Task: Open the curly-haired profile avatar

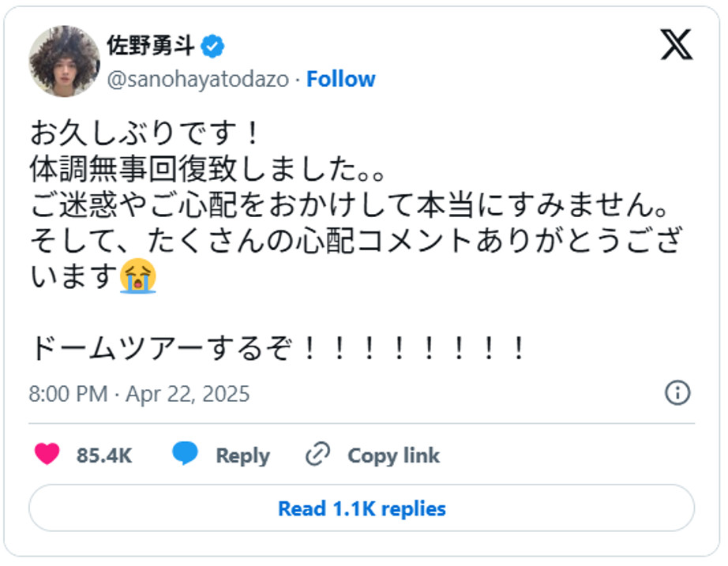Action: pos(64,62)
